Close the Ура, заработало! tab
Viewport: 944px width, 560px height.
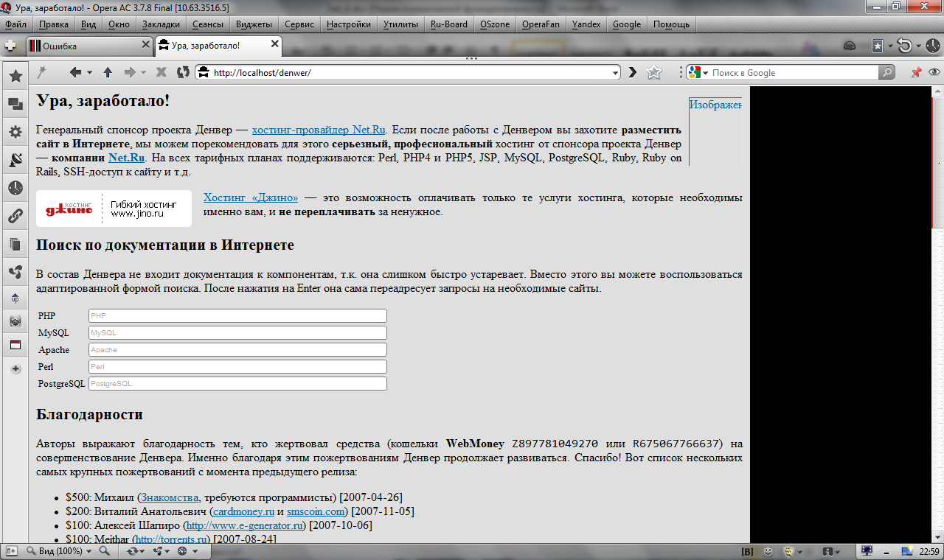(x=275, y=44)
